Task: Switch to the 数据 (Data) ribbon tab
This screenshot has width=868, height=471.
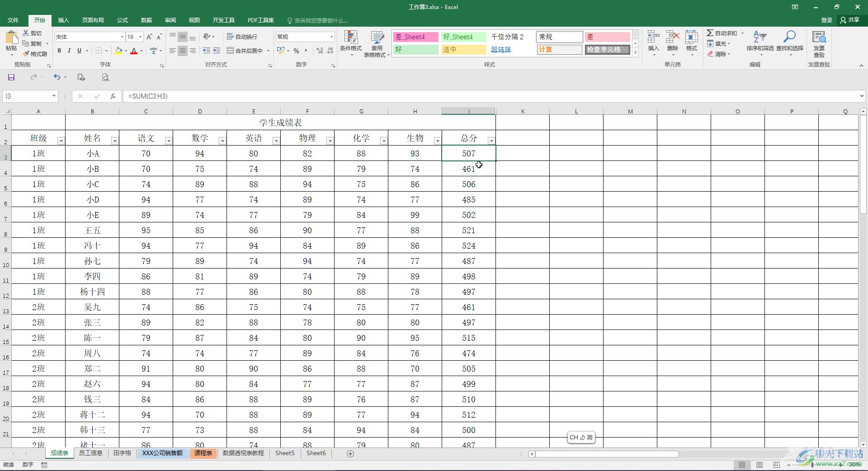Action: 146,20
